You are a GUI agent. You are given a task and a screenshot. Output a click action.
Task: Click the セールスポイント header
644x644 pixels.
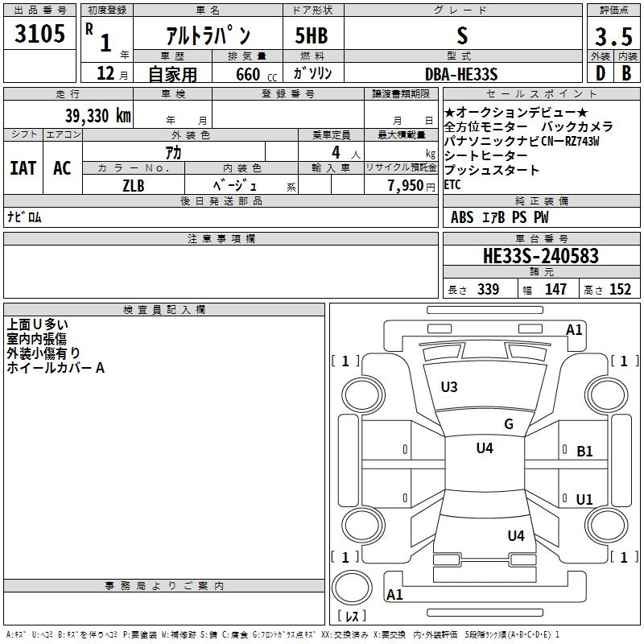541,93
